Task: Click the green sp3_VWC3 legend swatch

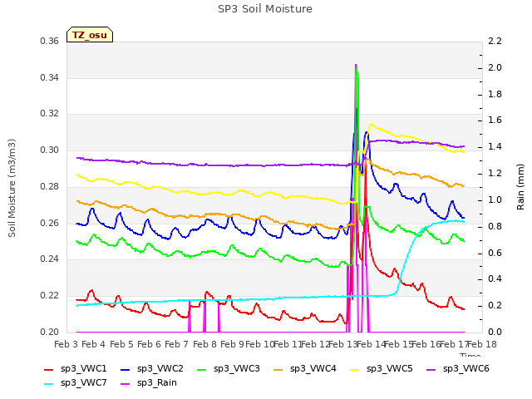Action: coord(202,369)
